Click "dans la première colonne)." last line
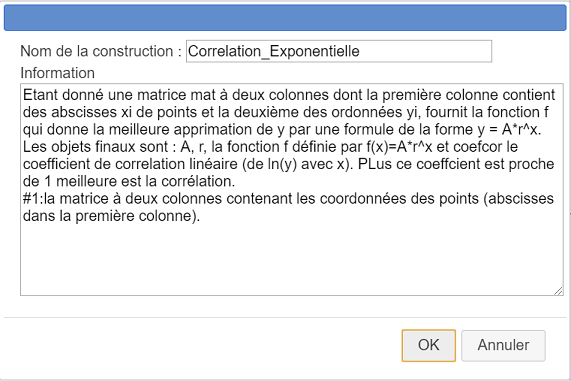 tap(111, 216)
